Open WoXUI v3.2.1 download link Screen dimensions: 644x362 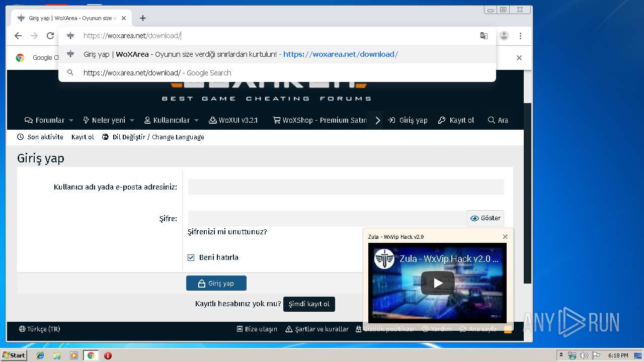tap(233, 120)
